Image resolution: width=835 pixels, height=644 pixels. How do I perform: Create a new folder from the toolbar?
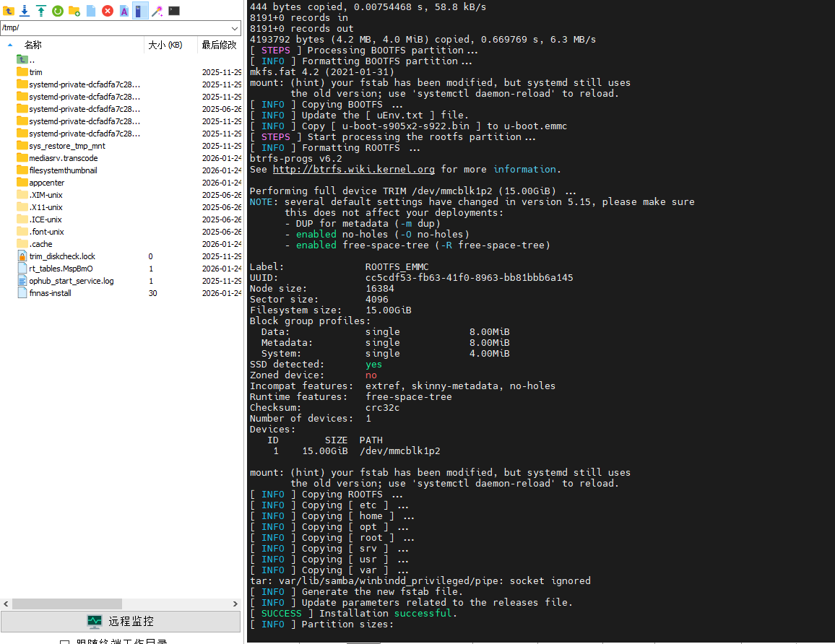point(74,11)
